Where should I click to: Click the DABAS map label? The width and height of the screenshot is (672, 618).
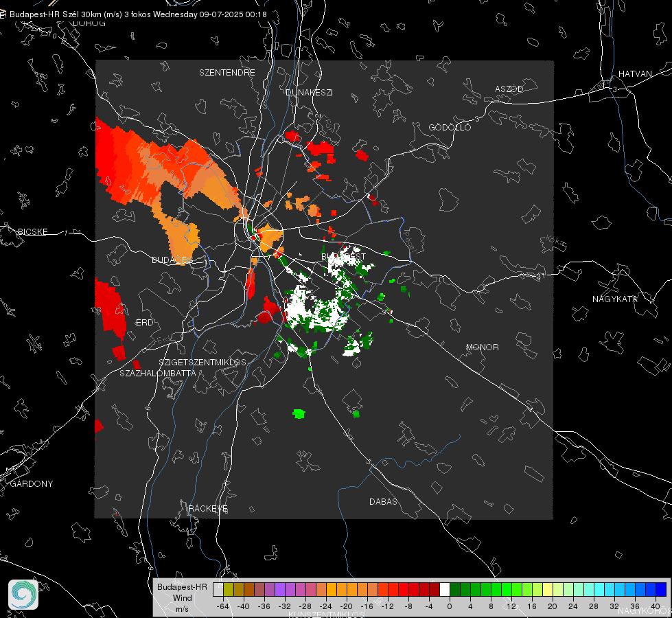(383, 501)
